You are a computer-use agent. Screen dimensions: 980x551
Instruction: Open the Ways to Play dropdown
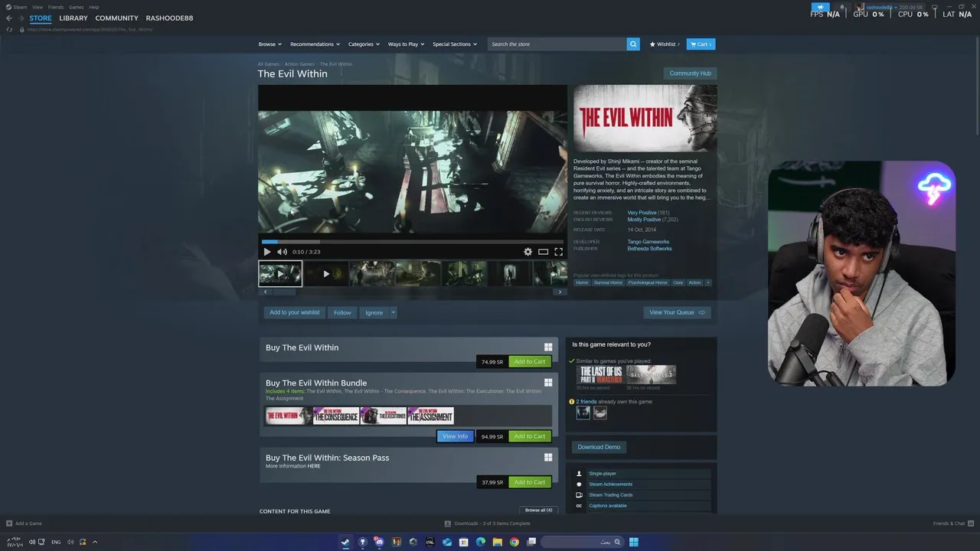[x=406, y=44]
